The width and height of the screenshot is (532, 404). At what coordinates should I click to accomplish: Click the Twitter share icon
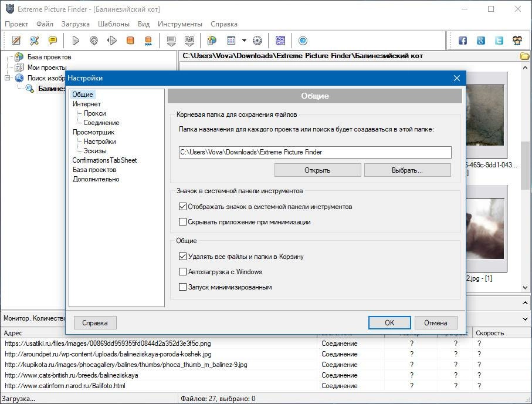499,41
